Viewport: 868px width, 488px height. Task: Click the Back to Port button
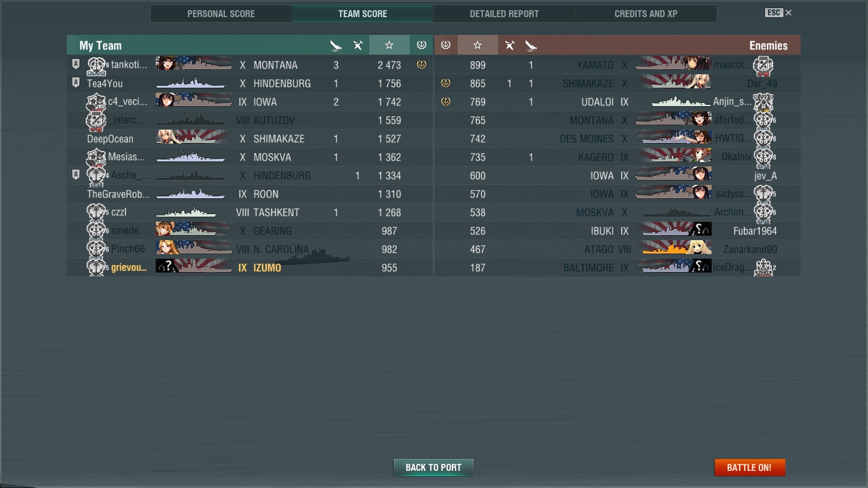pos(433,468)
